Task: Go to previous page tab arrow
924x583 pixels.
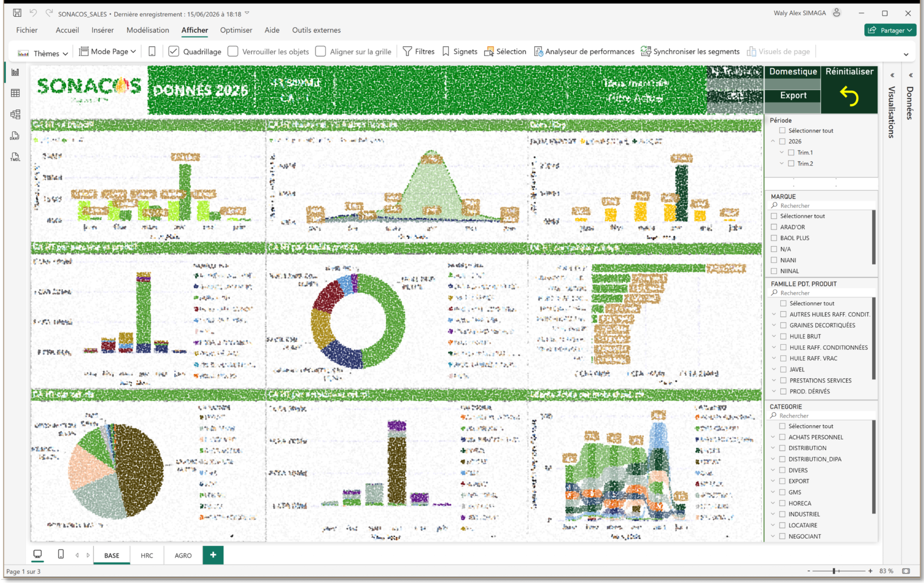Action: (77, 555)
